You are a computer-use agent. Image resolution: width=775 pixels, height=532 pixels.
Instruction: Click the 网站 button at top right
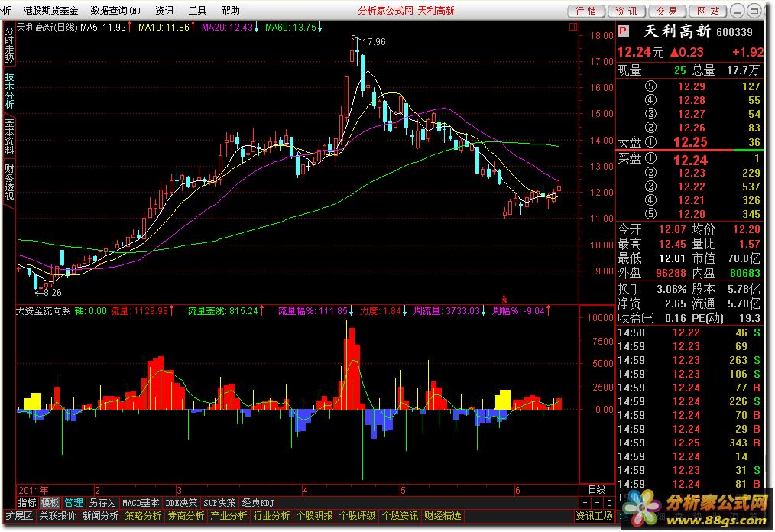click(708, 11)
